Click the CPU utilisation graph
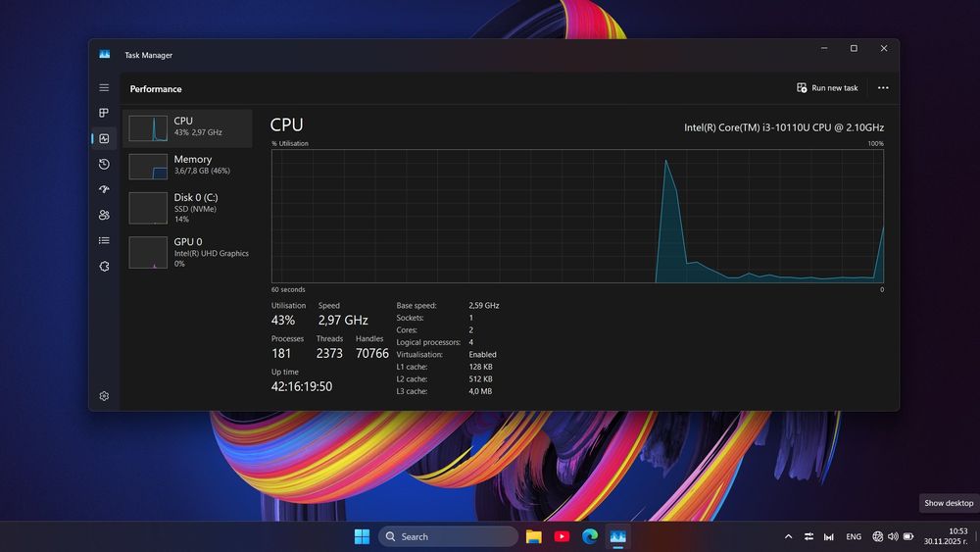This screenshot has height=552, width=980. pos(577,216)
